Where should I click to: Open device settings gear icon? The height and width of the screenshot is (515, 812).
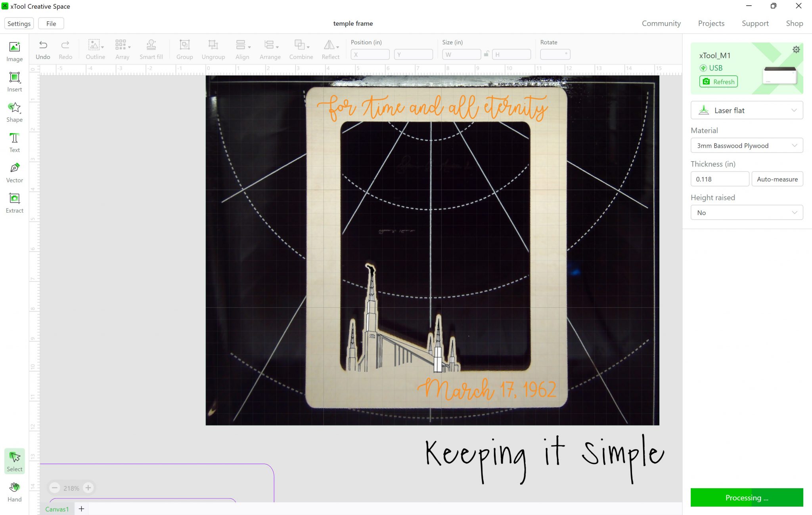click(x=796, y=50)
